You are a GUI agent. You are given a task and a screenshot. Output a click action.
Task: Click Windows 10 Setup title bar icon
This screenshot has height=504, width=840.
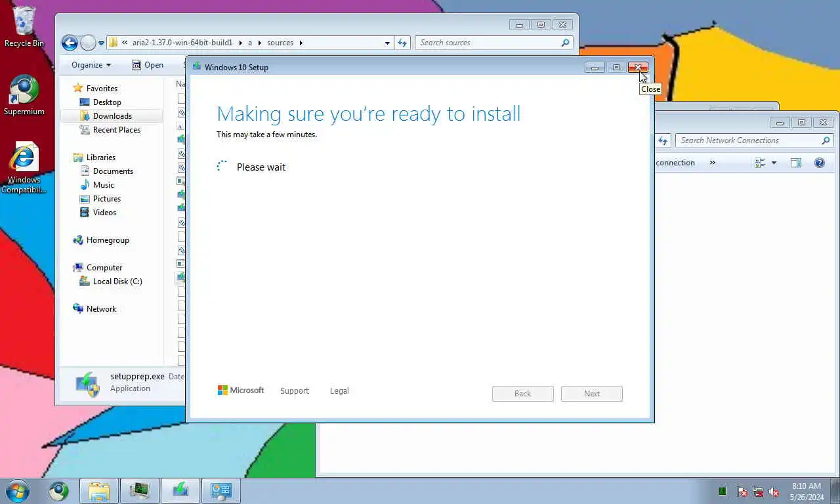pyautogui.click(x=196, y=66)
